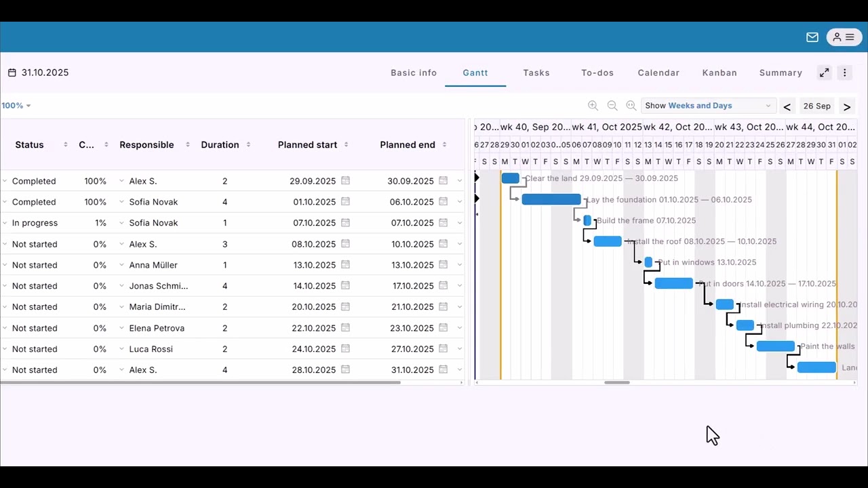Switch to the Calendar tab
The height and width of the screenshot is (488, 868).
(x=658, y=73)
